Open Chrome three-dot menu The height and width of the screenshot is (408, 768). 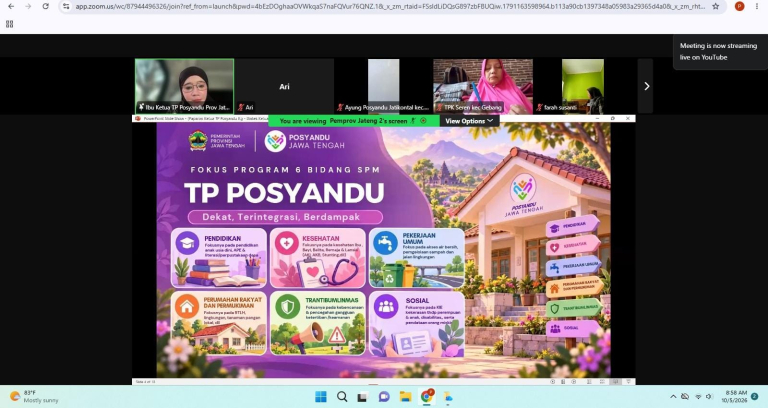tap(757, 6)
